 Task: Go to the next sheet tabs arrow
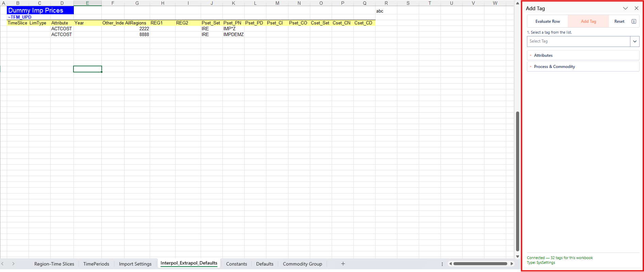[x=13, y=264]
